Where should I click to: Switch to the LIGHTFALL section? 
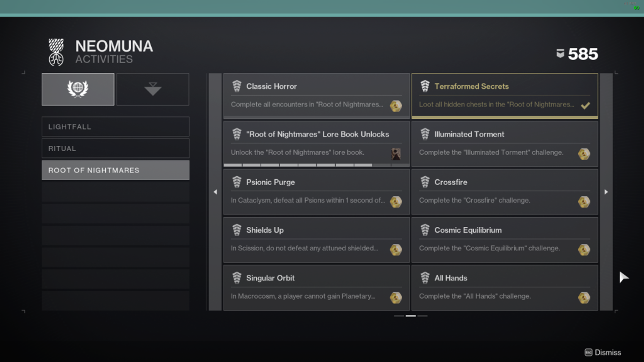coord(115,127)
